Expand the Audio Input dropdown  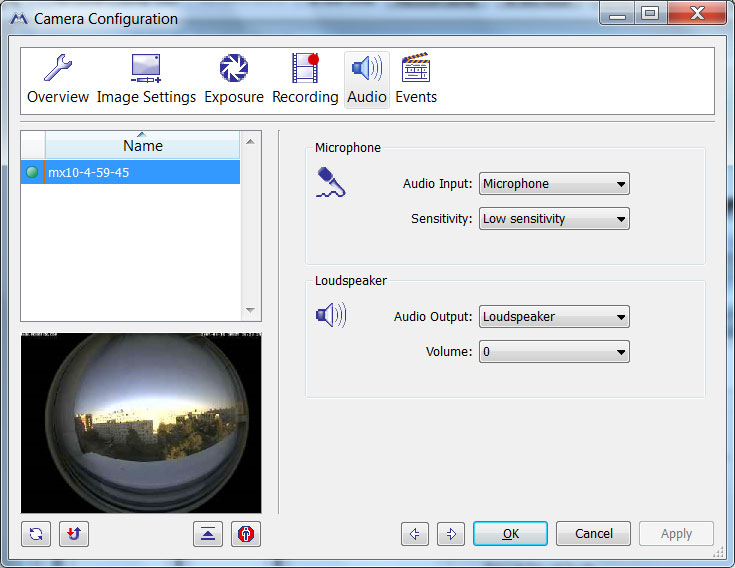pos(554,184)
